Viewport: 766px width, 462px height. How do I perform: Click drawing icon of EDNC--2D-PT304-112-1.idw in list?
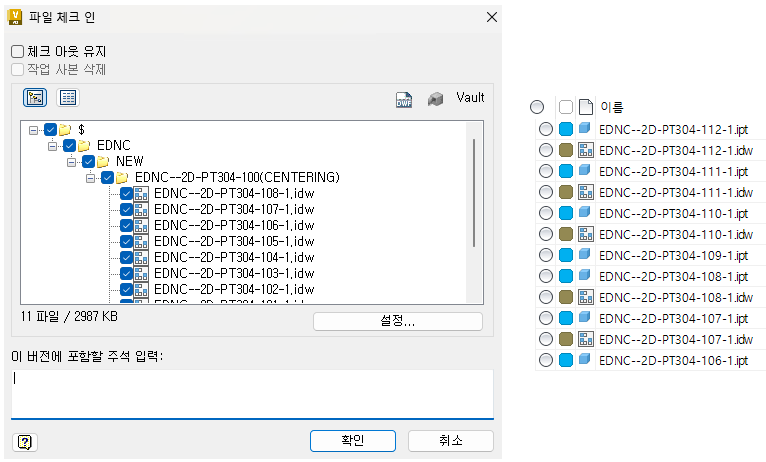pyautogui.click(x=587, y=150)
